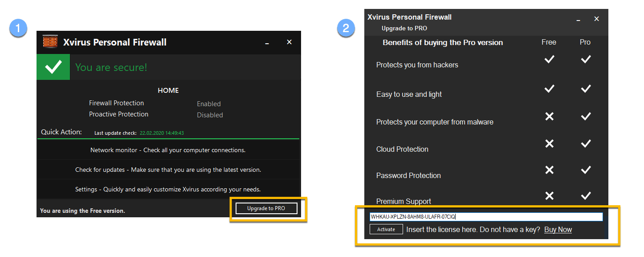Image resolution: width=644 pixels, height=257 pixels.
Task: Click the X under Free for Premium Support
Action: tap(549, 195)
